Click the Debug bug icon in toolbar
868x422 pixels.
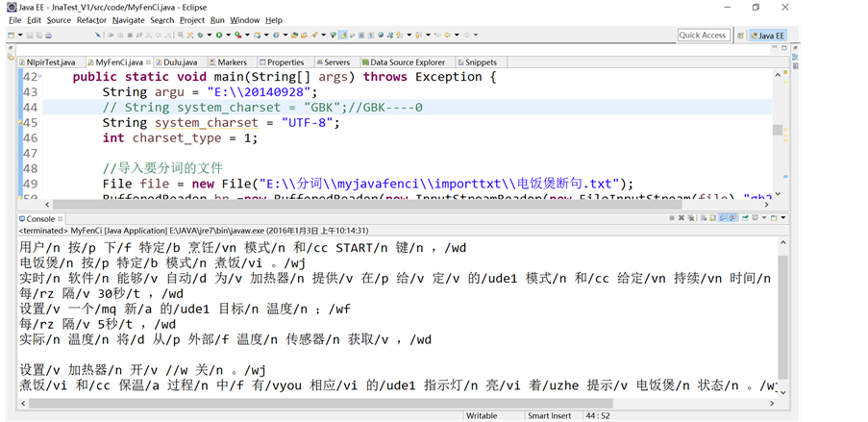pyautogui.click(x=199, y=36)
